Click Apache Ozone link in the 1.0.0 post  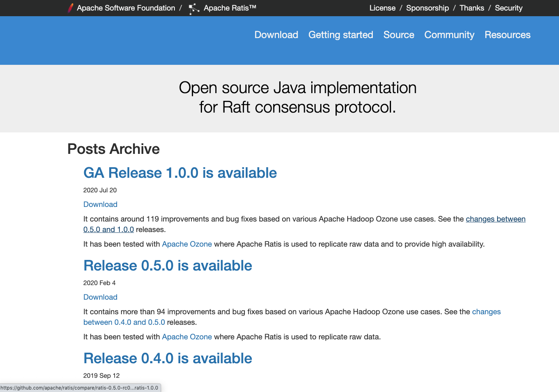(x=187, y=244)
